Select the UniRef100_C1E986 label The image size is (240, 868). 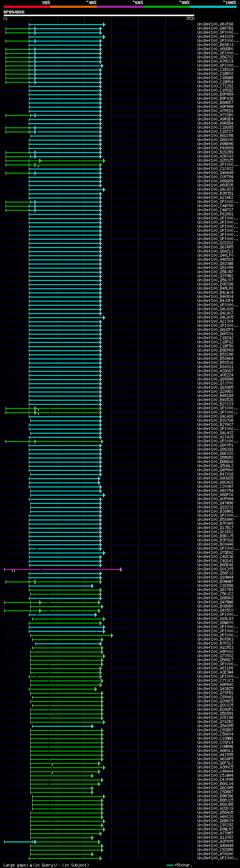[215, 586]
